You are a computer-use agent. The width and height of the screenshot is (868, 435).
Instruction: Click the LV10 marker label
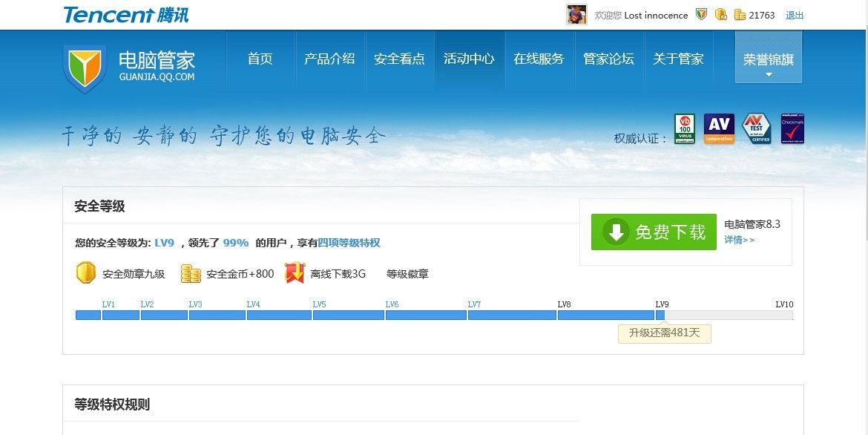pyautogui.click(x=784, y=304)
